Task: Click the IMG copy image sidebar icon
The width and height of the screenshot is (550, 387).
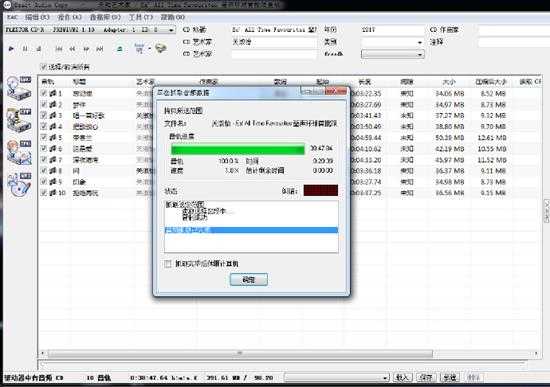Action: point(19,152)
